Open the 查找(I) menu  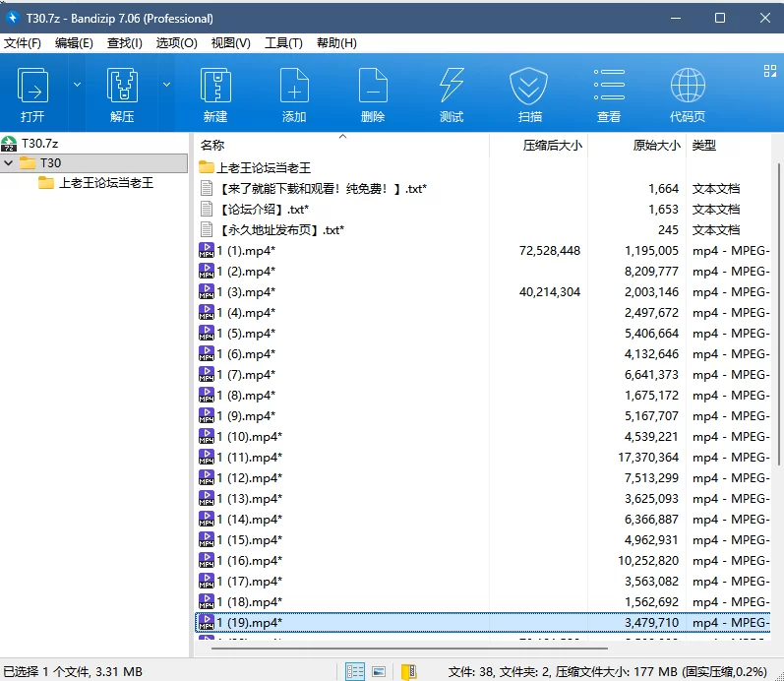125,43
